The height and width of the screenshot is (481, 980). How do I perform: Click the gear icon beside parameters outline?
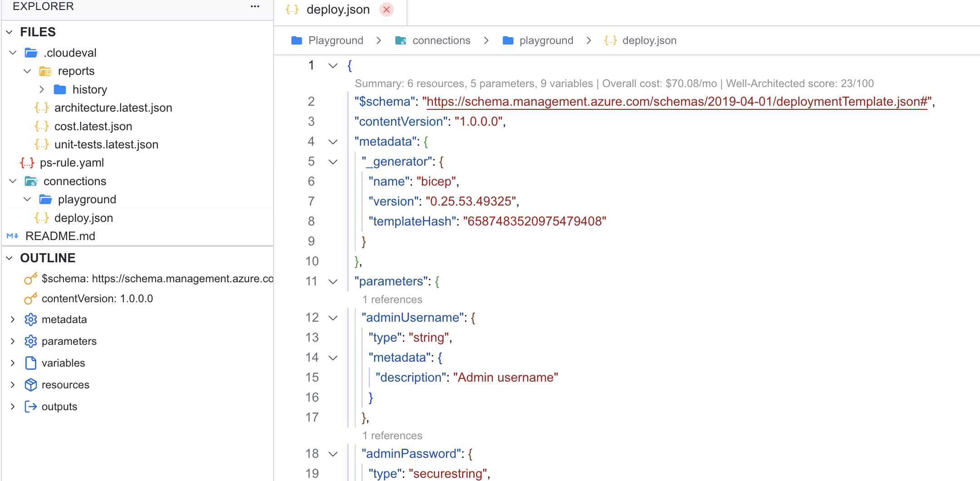coord(30,341)
